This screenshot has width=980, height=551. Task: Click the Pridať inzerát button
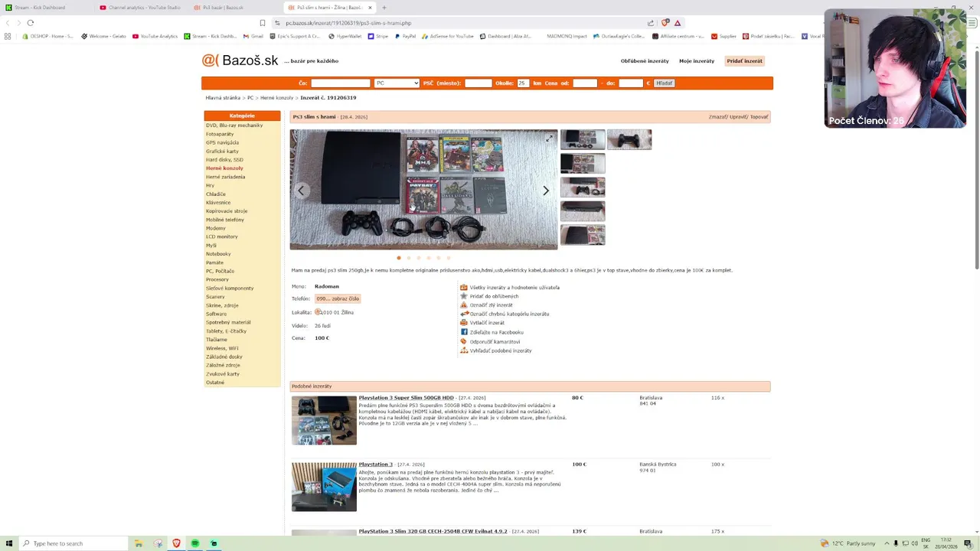pos(745,60)
